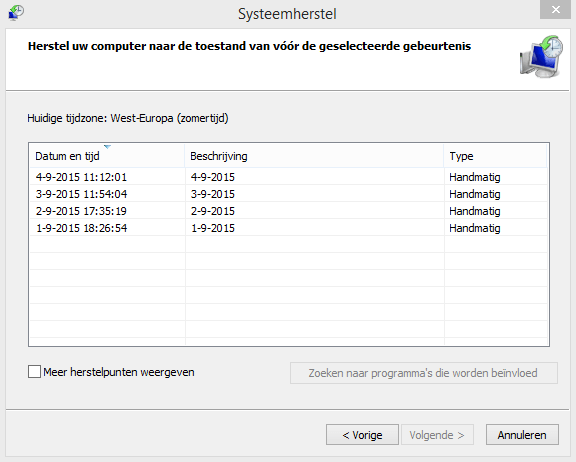Click Handmatig type of 1-9-2015 entry
The width and height of the screenshot is (576, 462).
(475, 228)
